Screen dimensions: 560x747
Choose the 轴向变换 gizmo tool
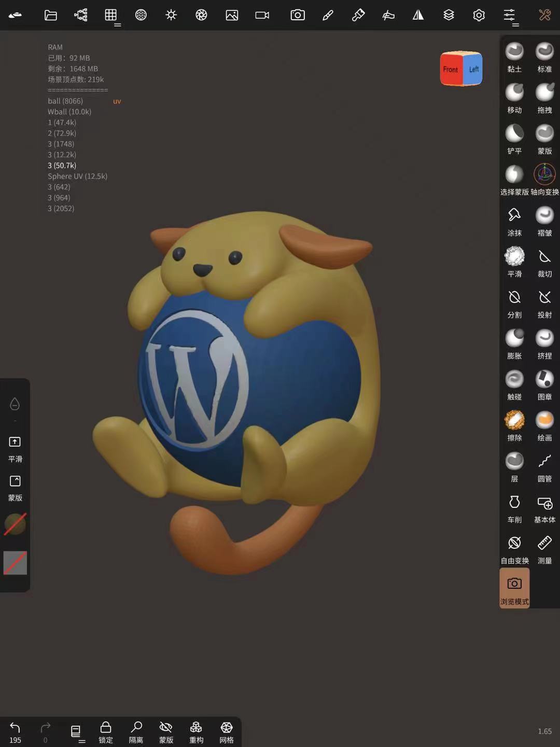pyautogui.click(x=544, y=179)
